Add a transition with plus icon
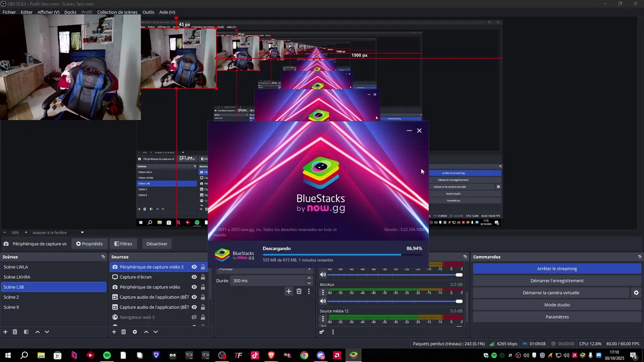This screenshot has height=362, width=644. point(289,291)
